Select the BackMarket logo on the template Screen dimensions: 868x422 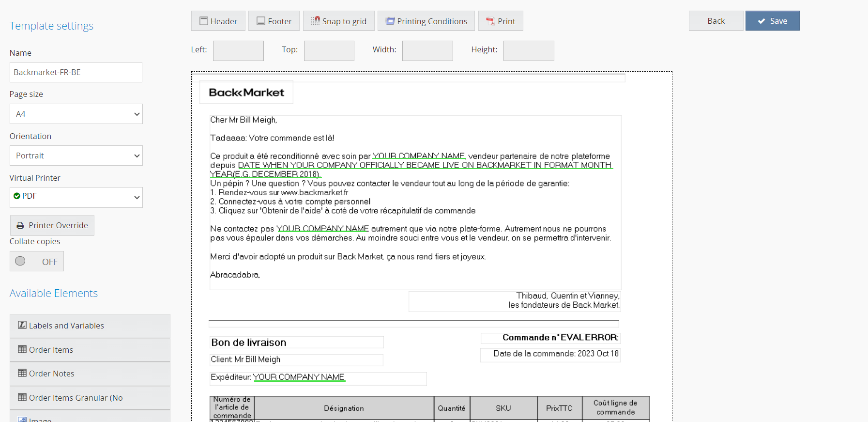click(x=246, y=92)
